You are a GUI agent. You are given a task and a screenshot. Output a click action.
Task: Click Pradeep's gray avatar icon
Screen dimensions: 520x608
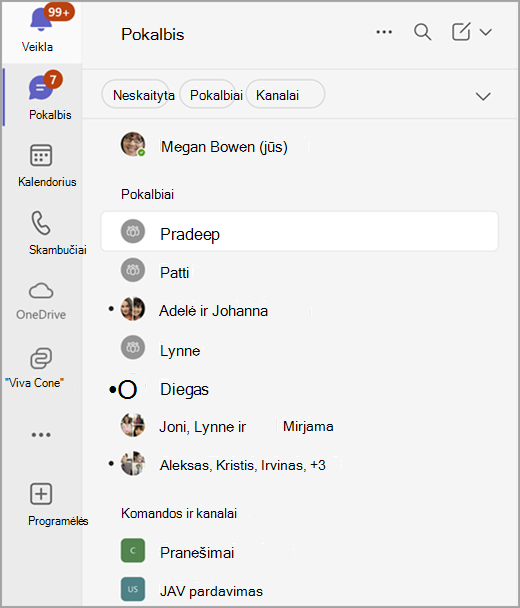[x=133, y=231]
